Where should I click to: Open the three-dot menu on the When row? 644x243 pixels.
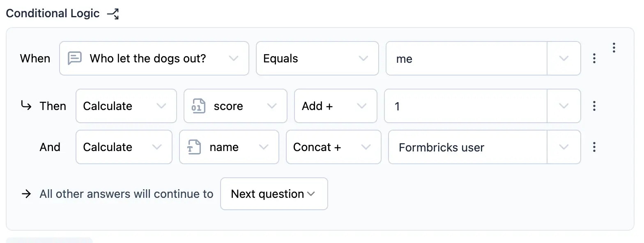pyautogui.click(x=594, y=58)
